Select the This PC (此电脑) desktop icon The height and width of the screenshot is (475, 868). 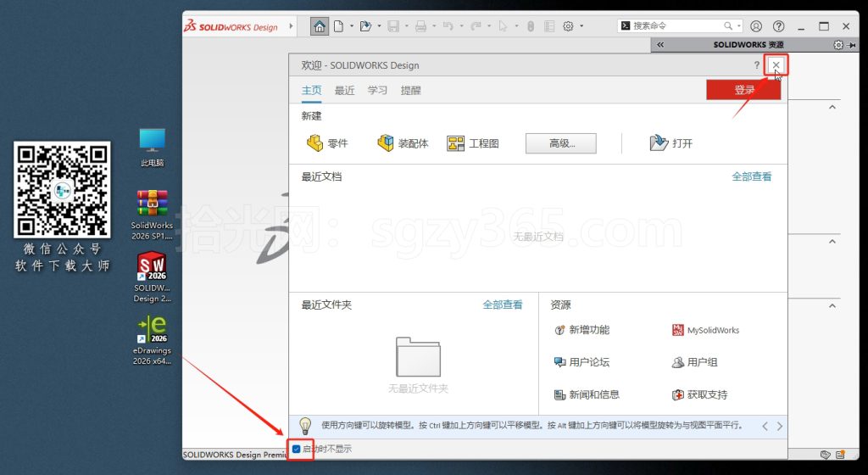point(152,148)
